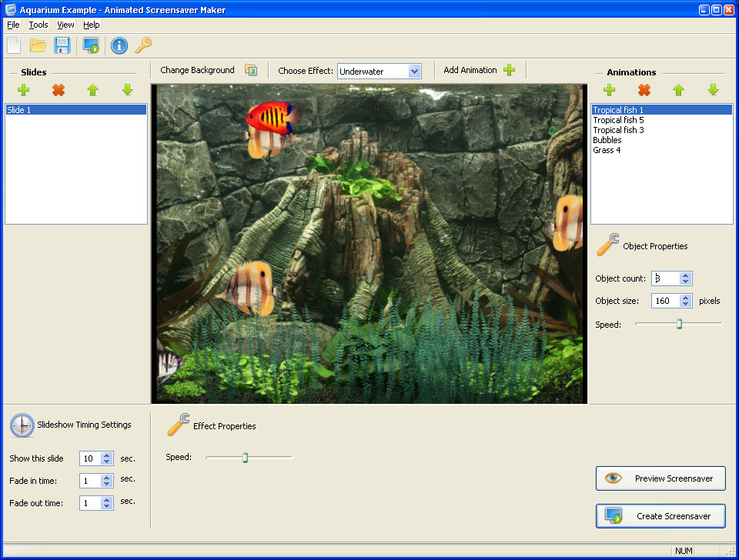Viewport: 739px width, 560px height.
Task: Increase Fade in time value
Action: tap(107, 478)
